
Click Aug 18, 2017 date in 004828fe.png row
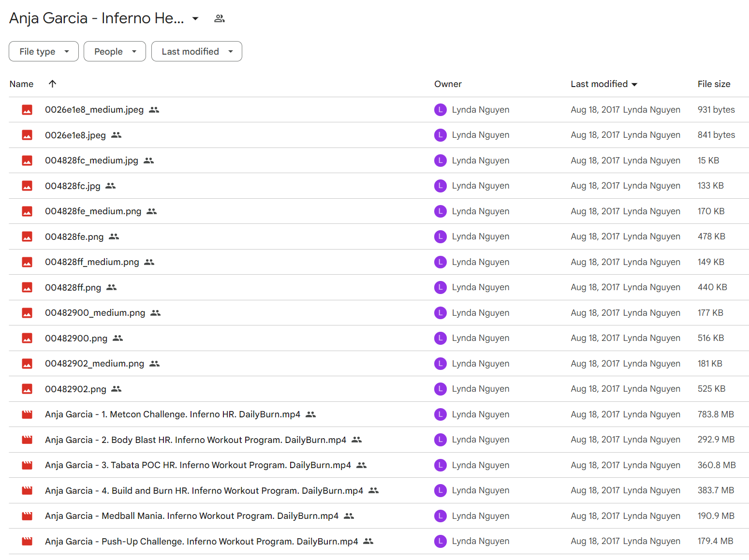pyautogui.click(x=595, y=236)
